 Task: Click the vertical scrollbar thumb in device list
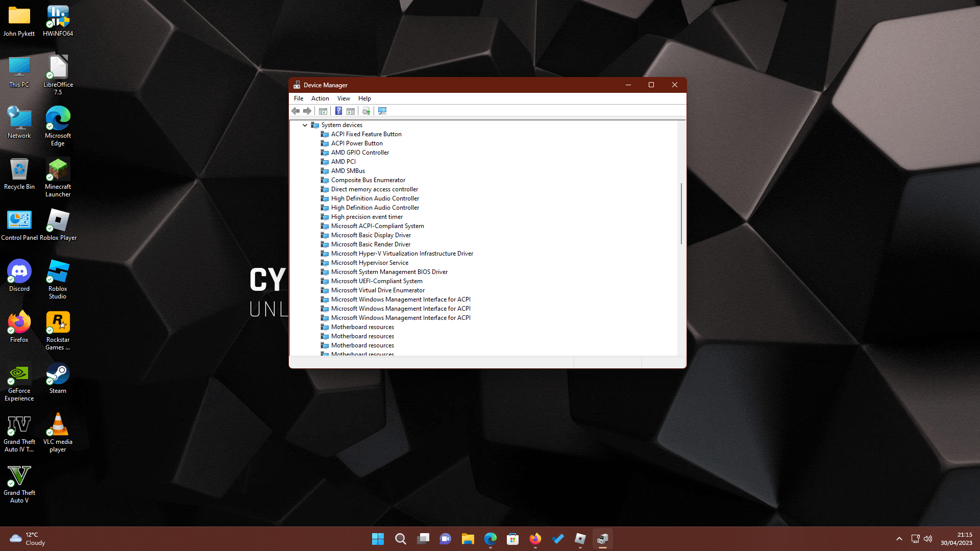681,213
